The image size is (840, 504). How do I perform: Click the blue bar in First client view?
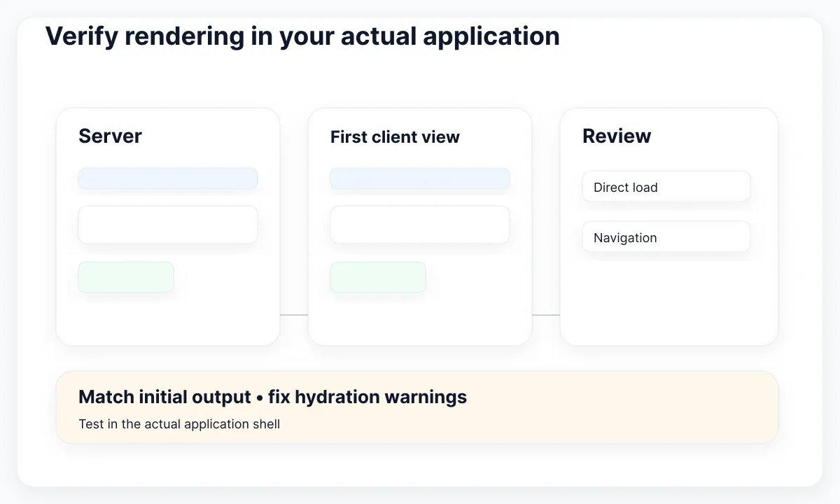coord(420,178)
